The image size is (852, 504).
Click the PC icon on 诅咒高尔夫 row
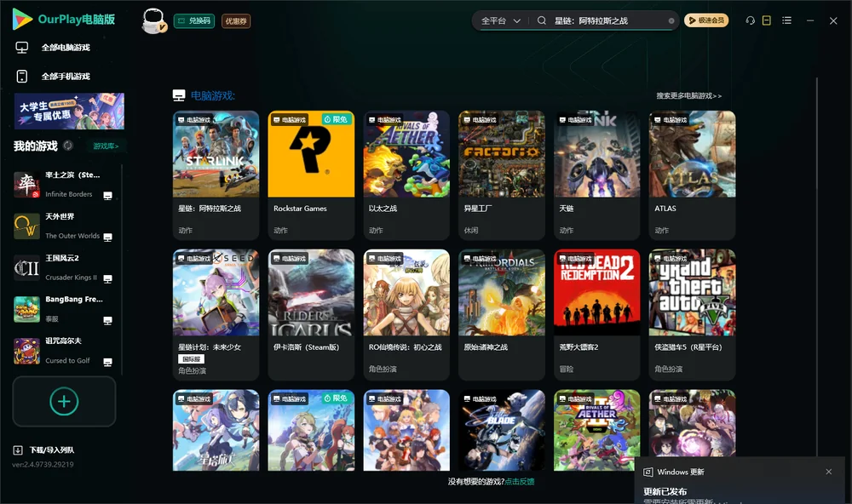click(x=107, y=363)
